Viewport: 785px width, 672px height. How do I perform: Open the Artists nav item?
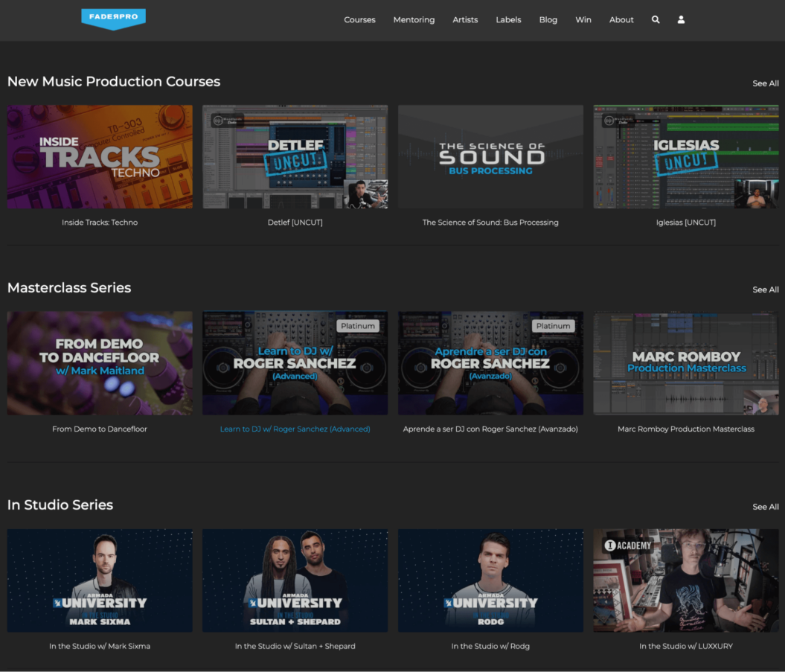point(465,19)
